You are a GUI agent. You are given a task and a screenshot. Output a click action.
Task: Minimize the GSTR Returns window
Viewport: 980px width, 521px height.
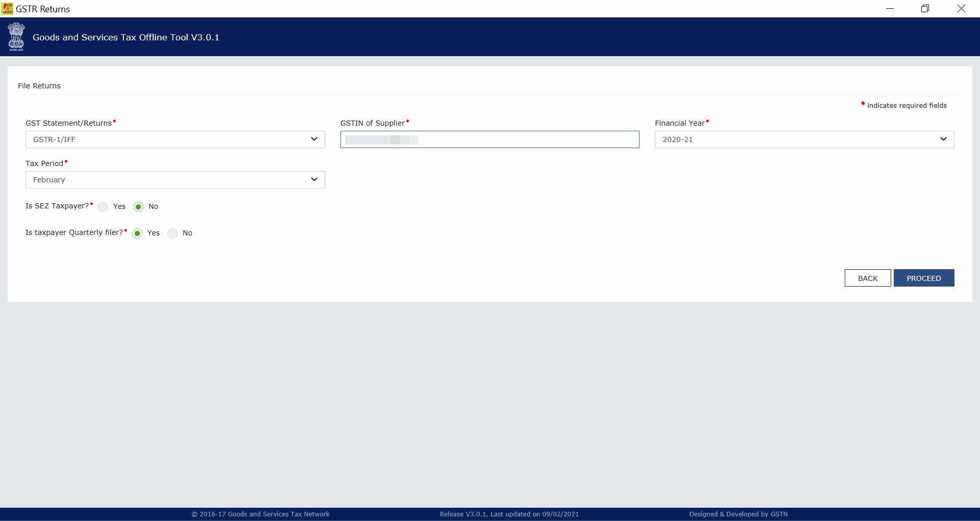click(890, 9)
